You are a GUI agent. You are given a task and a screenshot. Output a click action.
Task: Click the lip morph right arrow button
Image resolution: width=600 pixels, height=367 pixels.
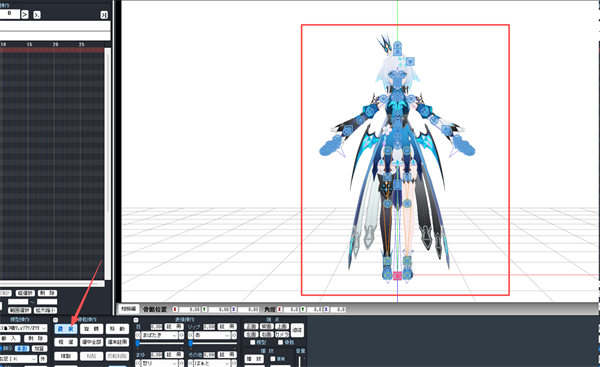[234, 335]
